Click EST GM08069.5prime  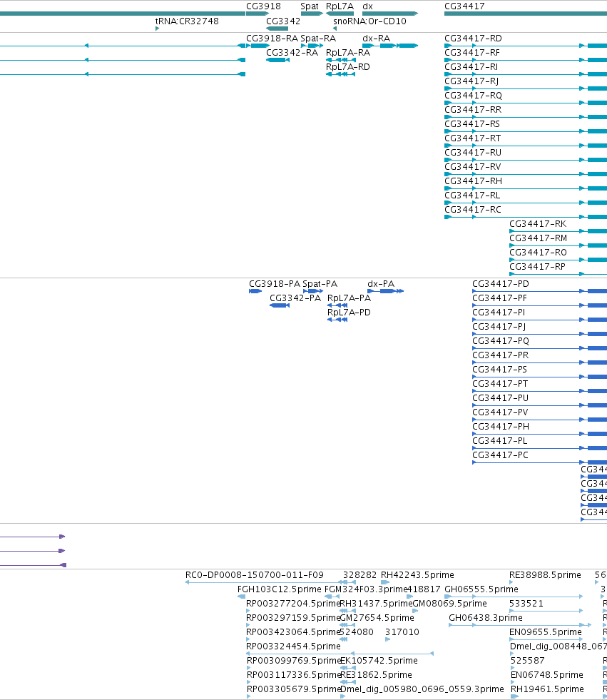click(450, 604)
